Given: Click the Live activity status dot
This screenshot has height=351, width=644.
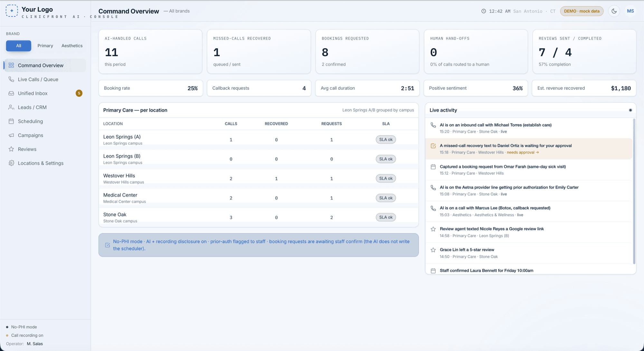Looking at the screenshot, I should coord(630,110).
